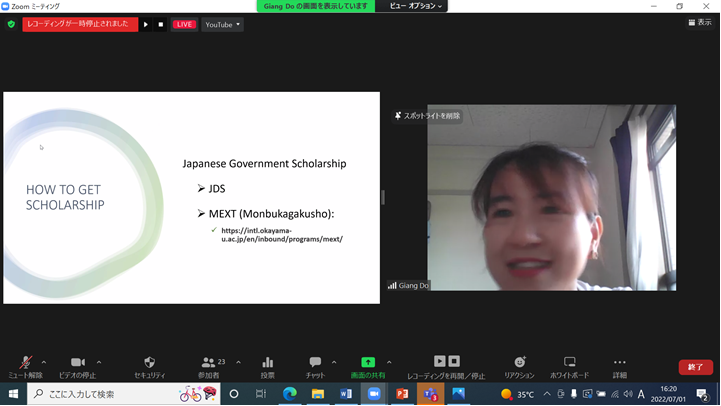The width and height of the screenshot is (721, 406).
Task: Open the チャット chat panel
Action: 315,367
